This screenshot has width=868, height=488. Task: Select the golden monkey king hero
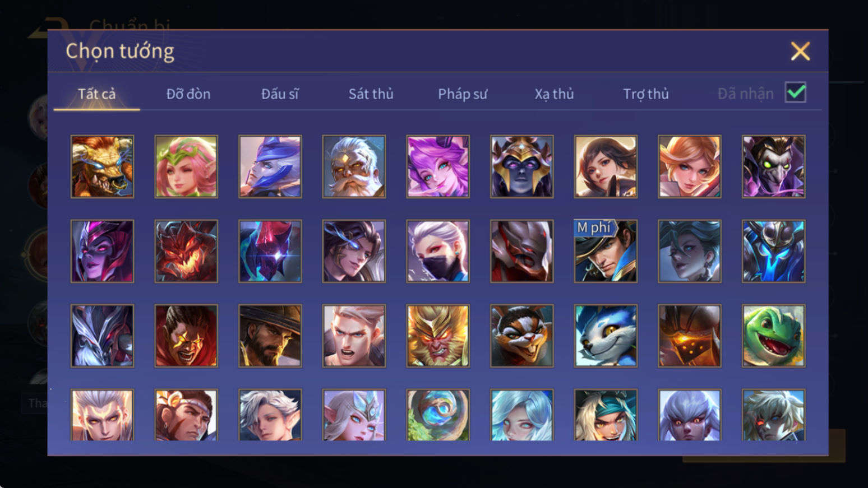click(x=438, y=336)
